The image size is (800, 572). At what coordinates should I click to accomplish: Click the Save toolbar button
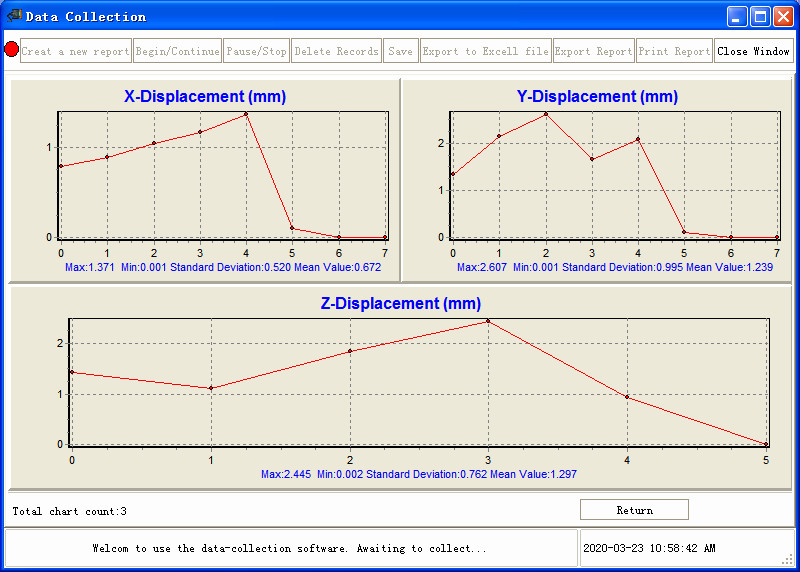(x=400, y=51)
